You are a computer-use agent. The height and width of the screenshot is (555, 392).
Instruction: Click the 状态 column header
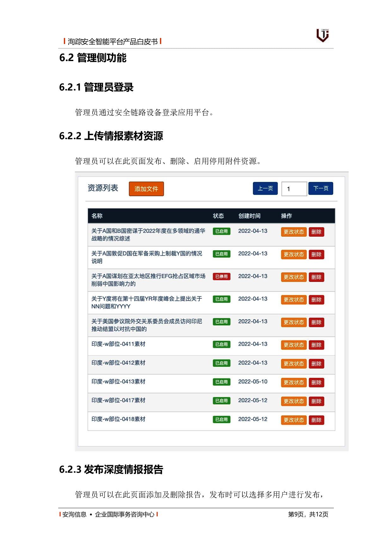pyautogui.click(x=218, y=216)
